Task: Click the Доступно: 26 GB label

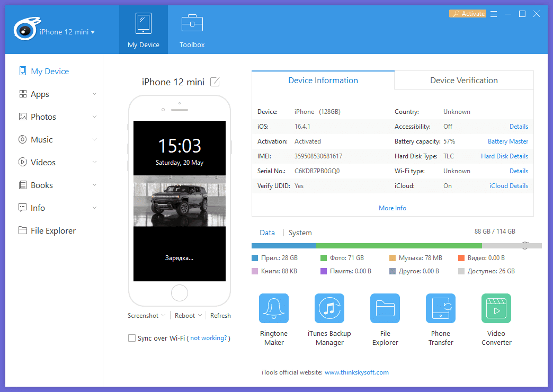Action: tap(491, 271)
